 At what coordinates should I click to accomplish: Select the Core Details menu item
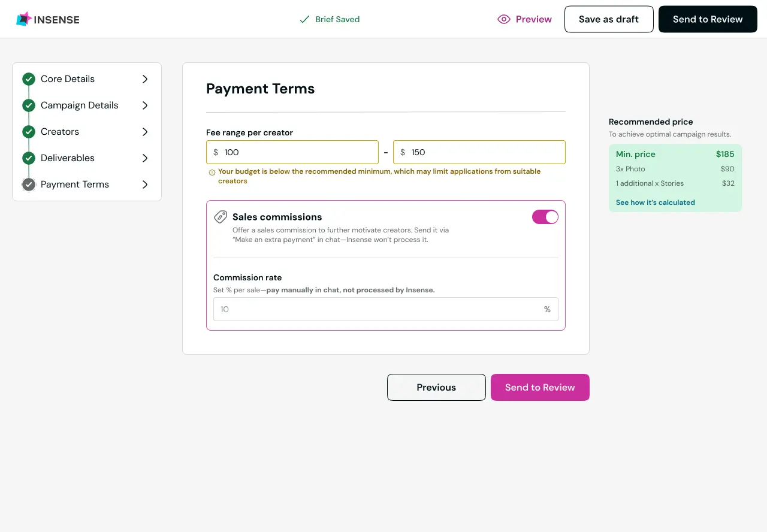click(x=68, y=78)
